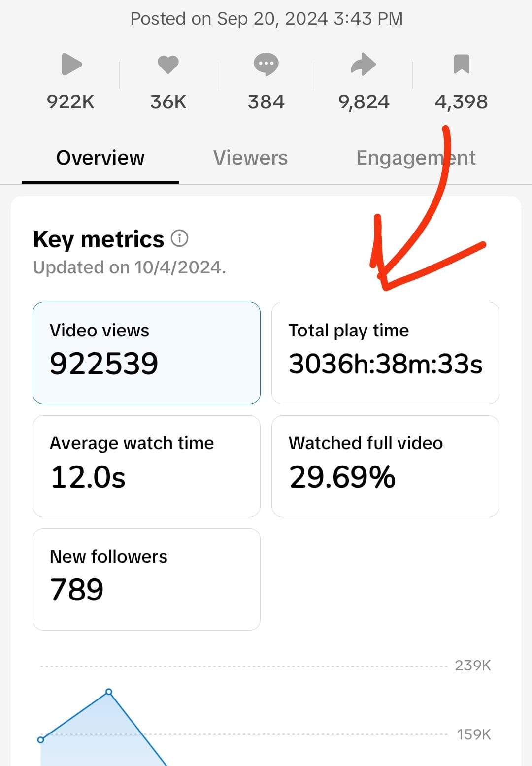Open the Viewers tab
This screenshot has width=532, height=766.
point(250,158)
